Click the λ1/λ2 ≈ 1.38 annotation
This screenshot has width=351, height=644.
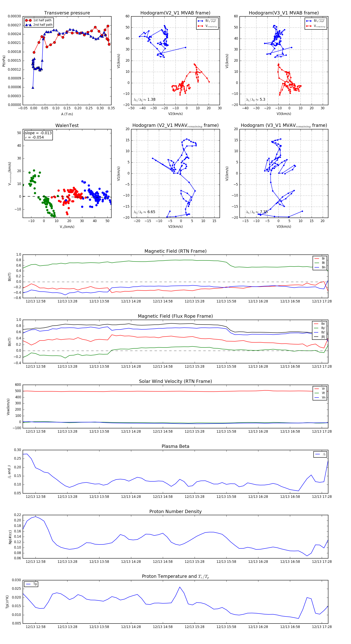tap(145, 100)
